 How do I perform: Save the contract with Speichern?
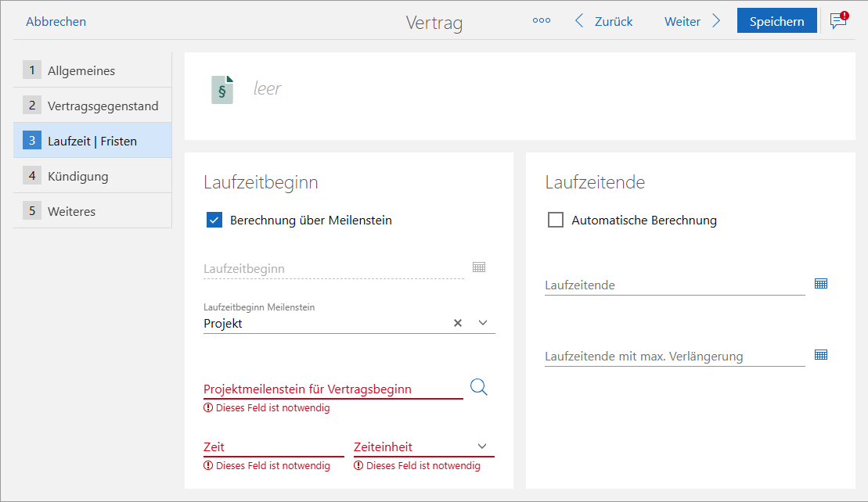point(776,20)
